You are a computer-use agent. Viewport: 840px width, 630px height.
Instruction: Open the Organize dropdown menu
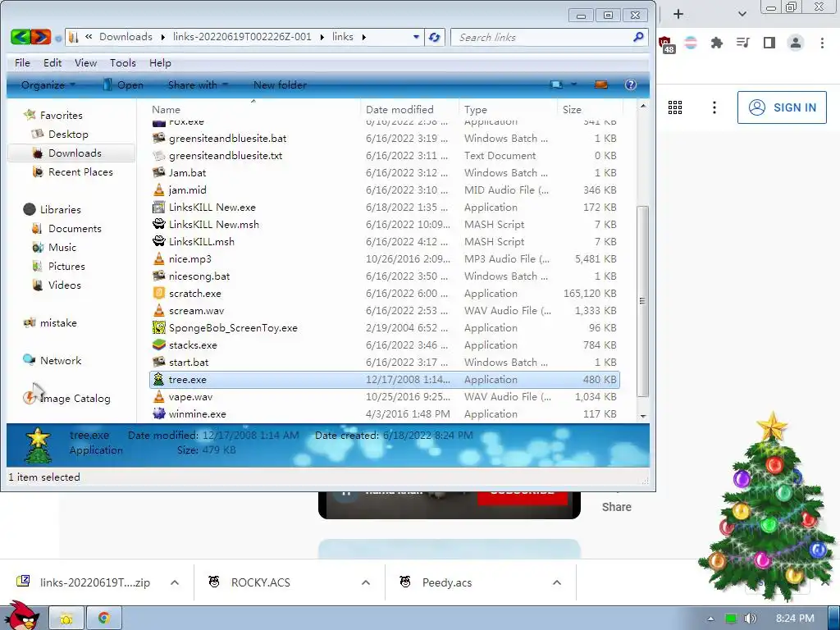tap(48, 84)
